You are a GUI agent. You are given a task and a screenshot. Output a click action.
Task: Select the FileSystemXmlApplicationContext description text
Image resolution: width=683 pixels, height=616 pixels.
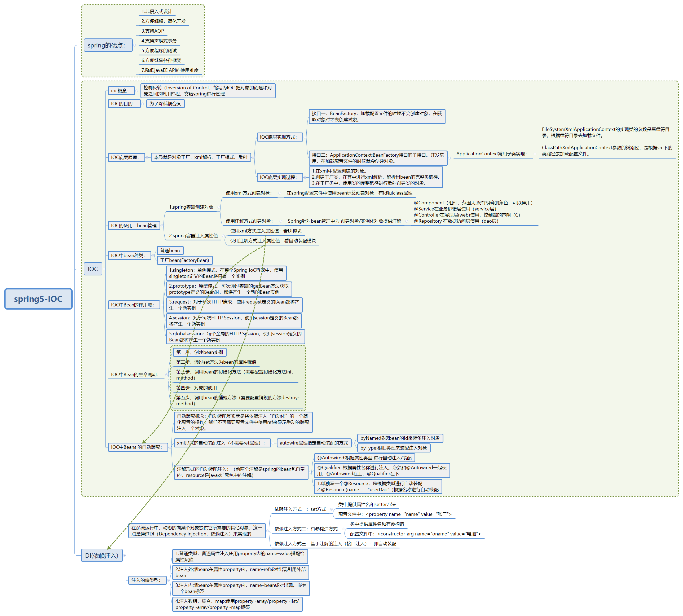pos(607,142)
